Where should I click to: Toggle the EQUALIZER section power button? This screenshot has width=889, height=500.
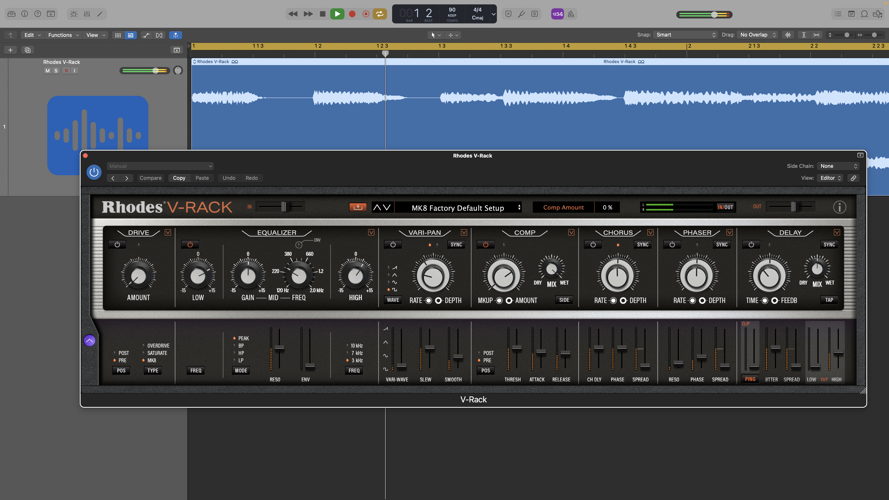tap(190, 245)
